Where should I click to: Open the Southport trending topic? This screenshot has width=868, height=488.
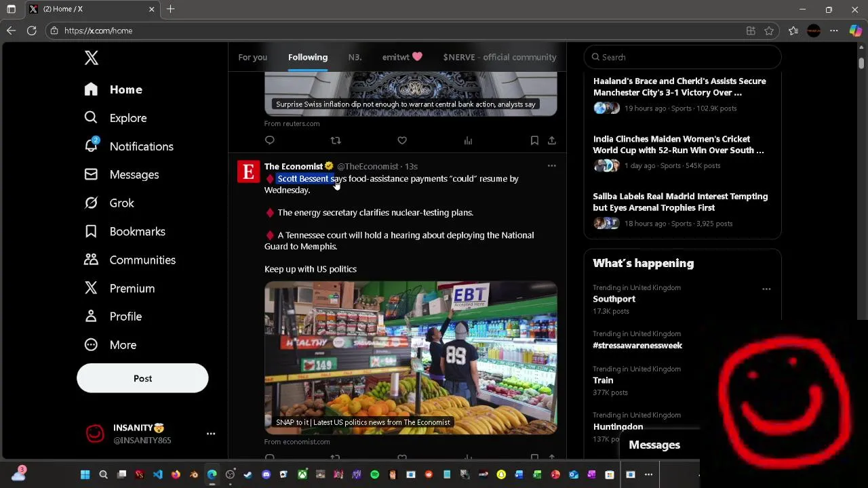point(614,299)
